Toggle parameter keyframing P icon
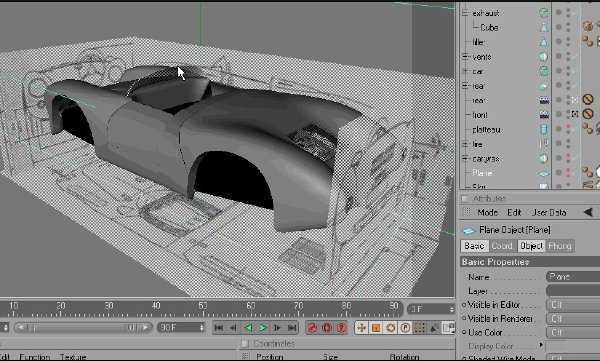The height and width of the screenshot is (361, 600). click(x=405, y=328)
